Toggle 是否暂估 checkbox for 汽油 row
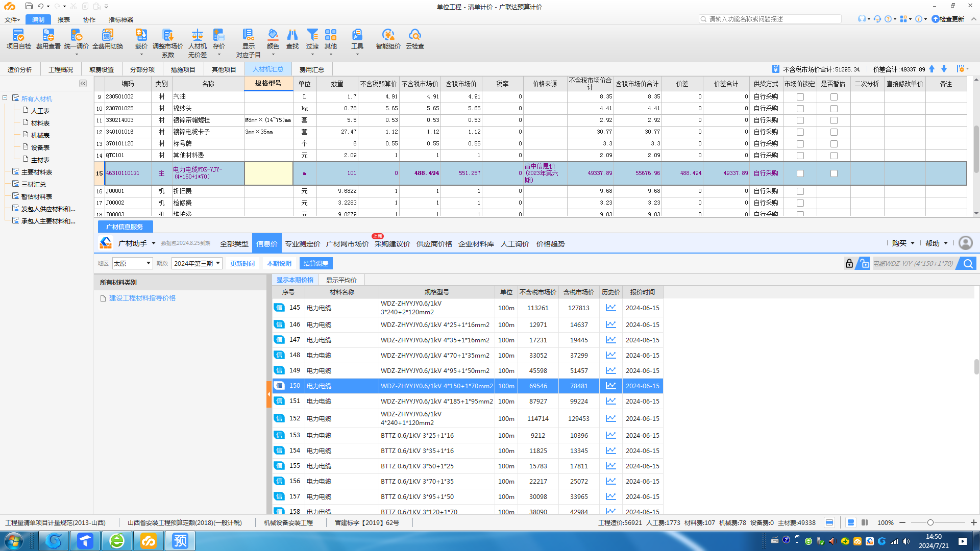This screenshot has height=551, width=980. (x=834, y=97)
